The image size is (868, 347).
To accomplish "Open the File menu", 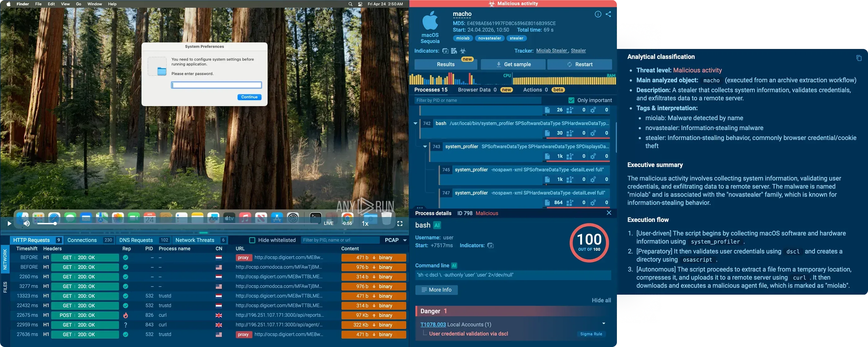I will [38, 4].
